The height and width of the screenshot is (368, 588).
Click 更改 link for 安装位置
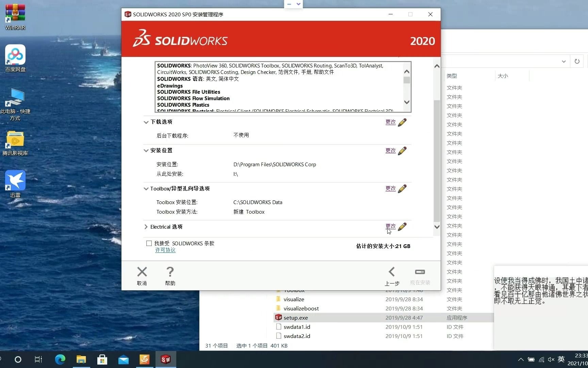(x=390, y=151)
